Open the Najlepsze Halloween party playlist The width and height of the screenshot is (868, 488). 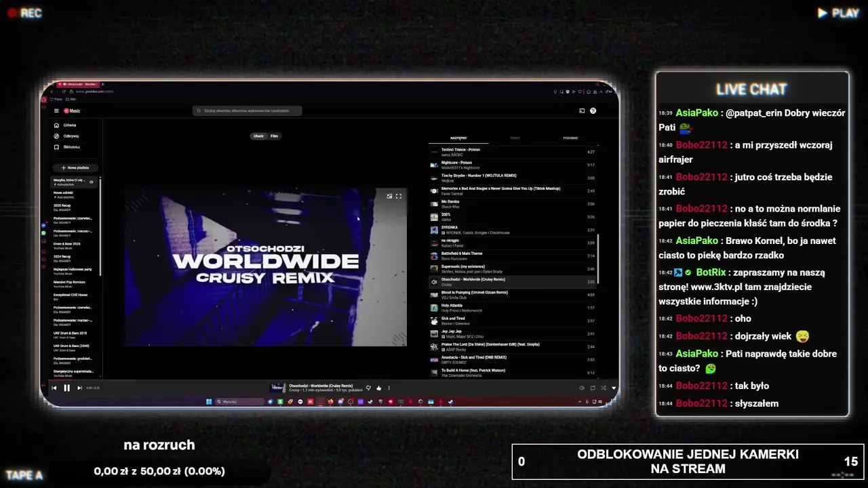click(x=74, y=271)
